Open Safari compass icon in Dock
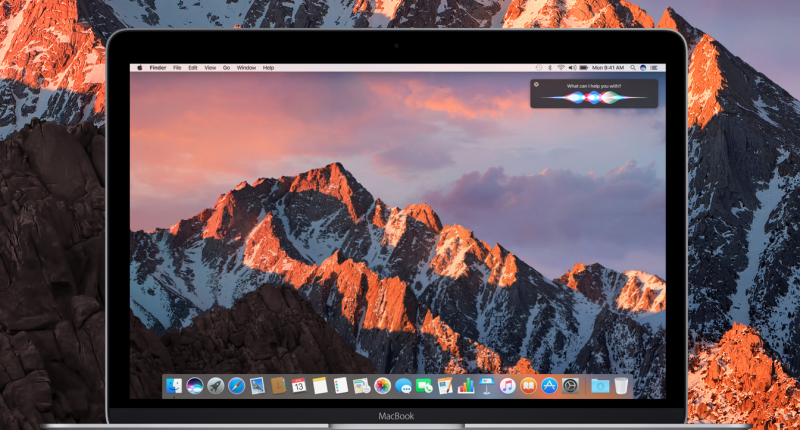This screenshot has width=800, height=430. 236,386
